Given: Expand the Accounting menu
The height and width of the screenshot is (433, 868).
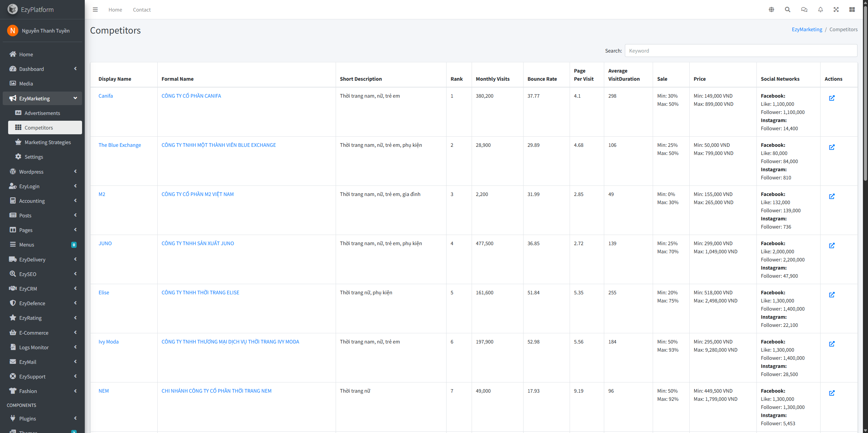Looking at the screenshot, I should tap(42, 201).
